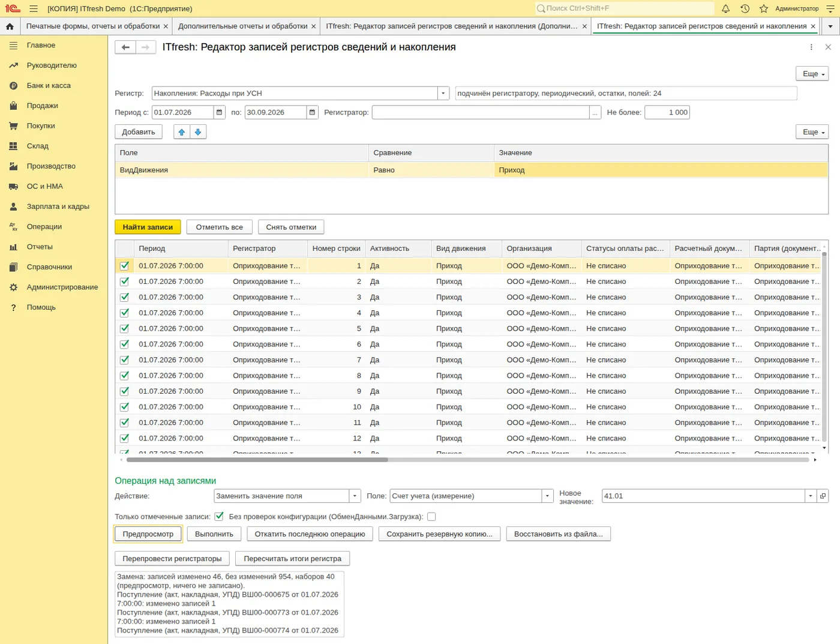
Task: Open the home page tab icon
Action: pos(10,26)
